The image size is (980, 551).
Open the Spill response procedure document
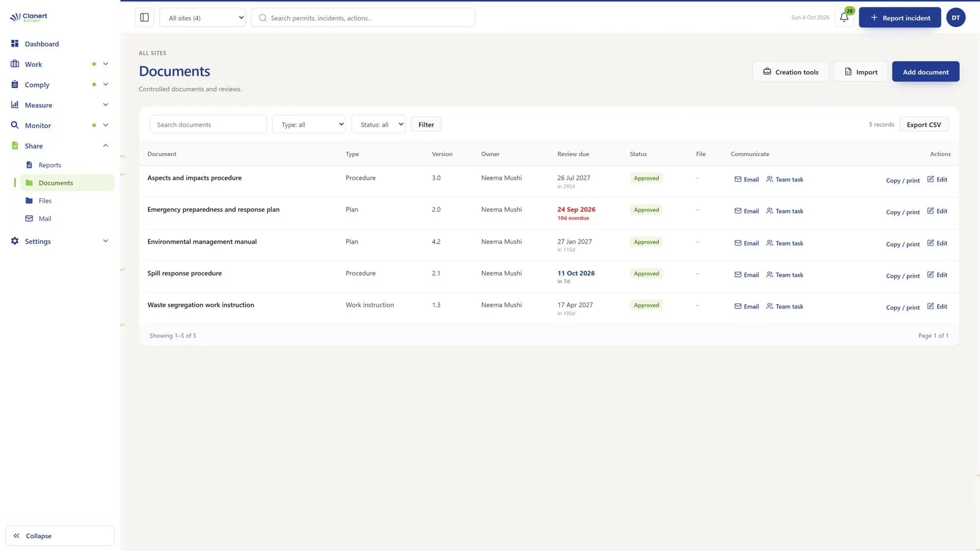pyautogui.click(x=184, y=274)
